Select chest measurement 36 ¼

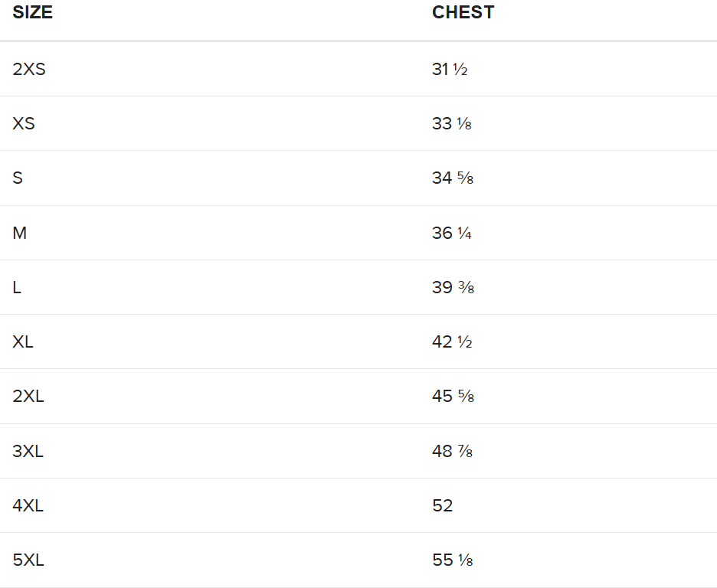point(452,233)
